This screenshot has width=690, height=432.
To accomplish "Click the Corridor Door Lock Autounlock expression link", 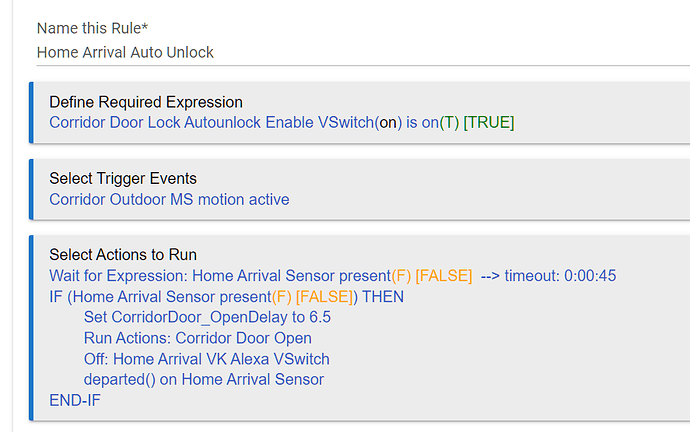I will click(282, 122).
